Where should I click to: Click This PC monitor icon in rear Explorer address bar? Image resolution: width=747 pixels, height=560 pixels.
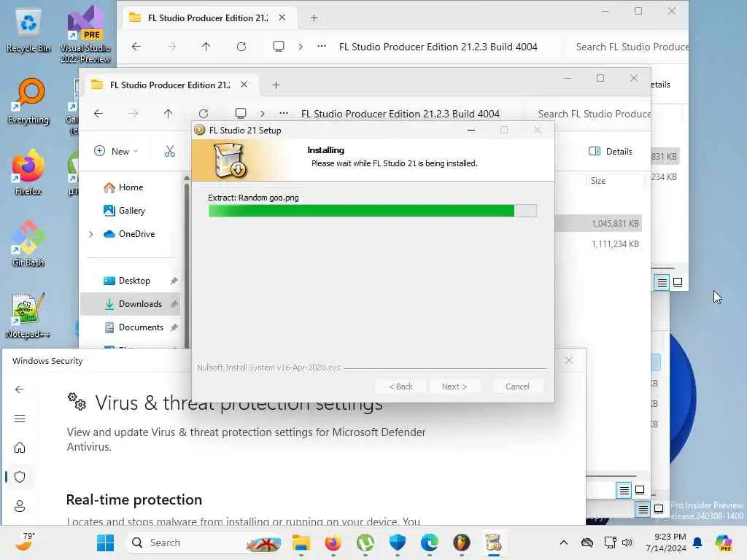click(279, 46)
